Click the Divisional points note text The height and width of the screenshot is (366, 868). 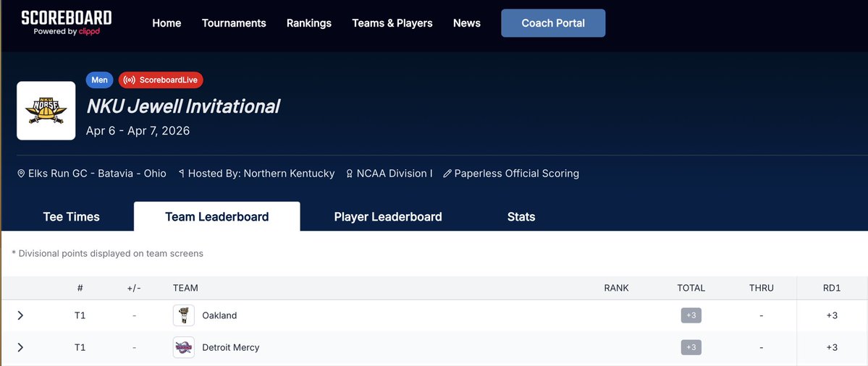tap(107, 254)
